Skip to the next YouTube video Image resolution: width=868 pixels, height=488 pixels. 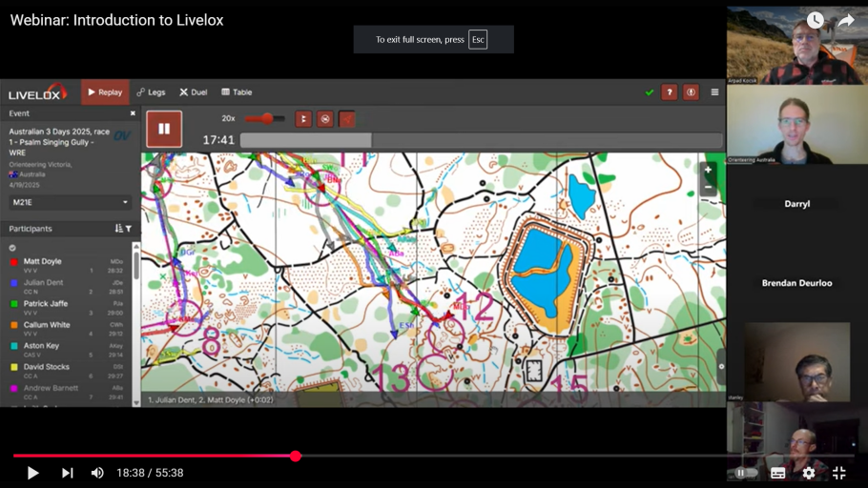pos(67,473)
